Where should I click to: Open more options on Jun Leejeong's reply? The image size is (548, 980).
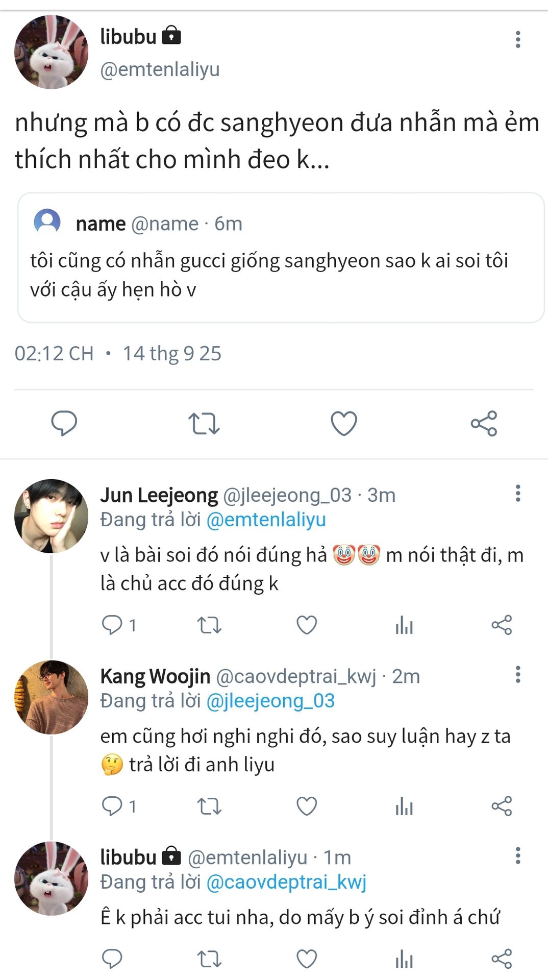coord(518,493)
